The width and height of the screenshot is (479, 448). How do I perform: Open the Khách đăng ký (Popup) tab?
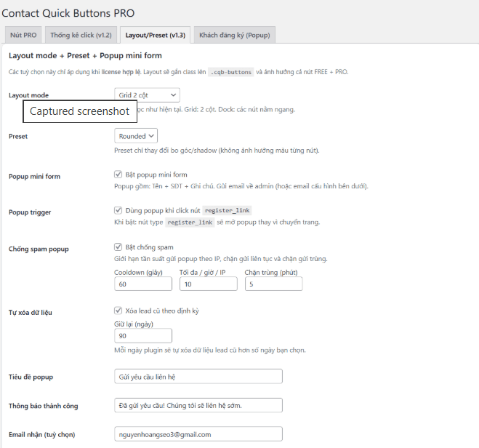[x=236, y=35]
